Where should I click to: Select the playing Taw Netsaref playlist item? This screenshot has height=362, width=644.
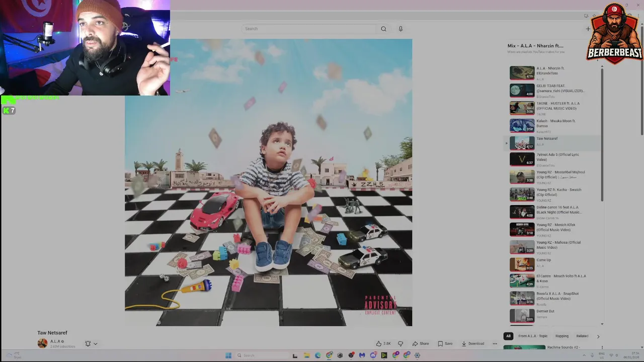coord(553,143)
